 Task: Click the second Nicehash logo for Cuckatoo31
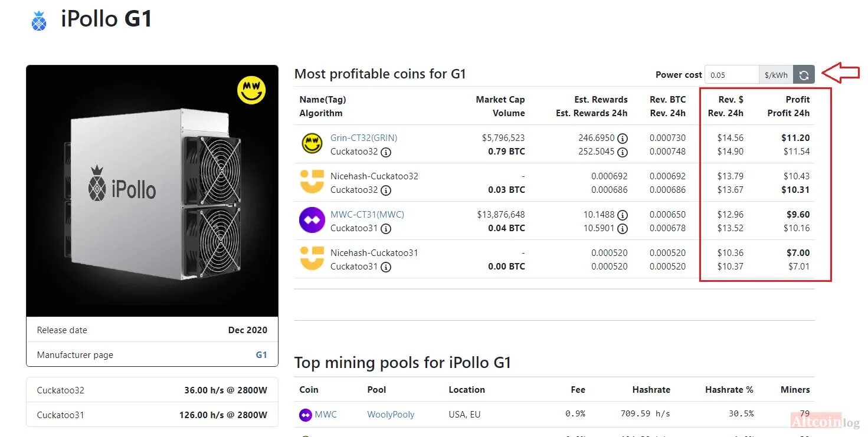point(312,258)
